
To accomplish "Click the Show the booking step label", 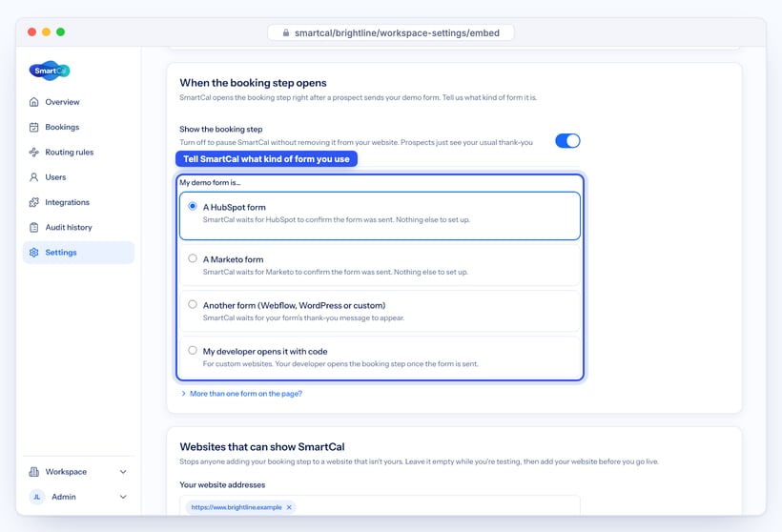I will click(221, 129).
